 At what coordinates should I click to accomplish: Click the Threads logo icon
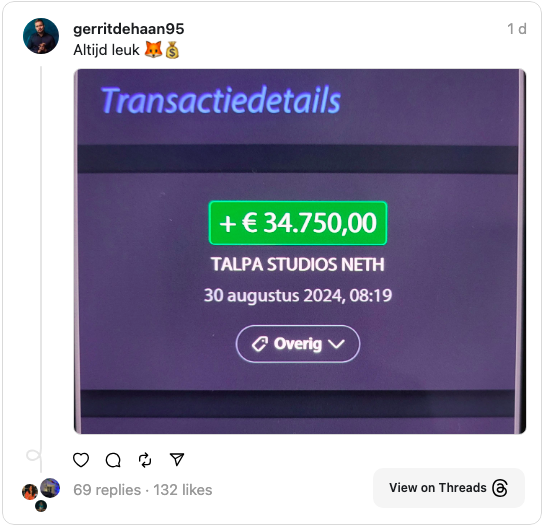pos(500,488)
